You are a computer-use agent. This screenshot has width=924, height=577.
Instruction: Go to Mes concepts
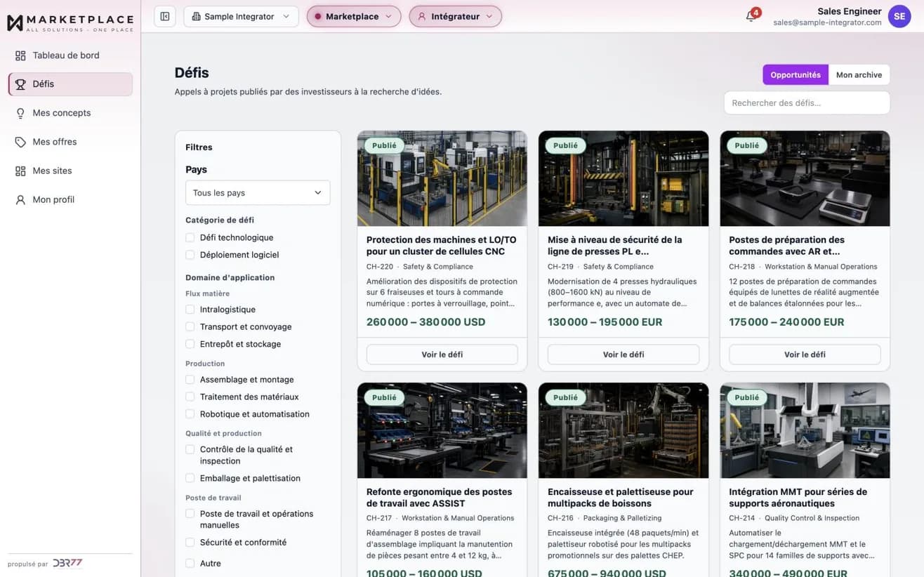70,113
